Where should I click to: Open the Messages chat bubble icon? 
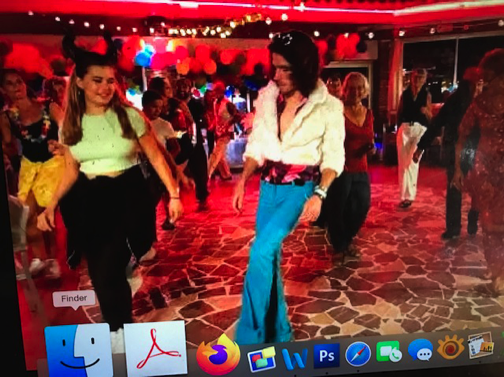tap(420, 350)
